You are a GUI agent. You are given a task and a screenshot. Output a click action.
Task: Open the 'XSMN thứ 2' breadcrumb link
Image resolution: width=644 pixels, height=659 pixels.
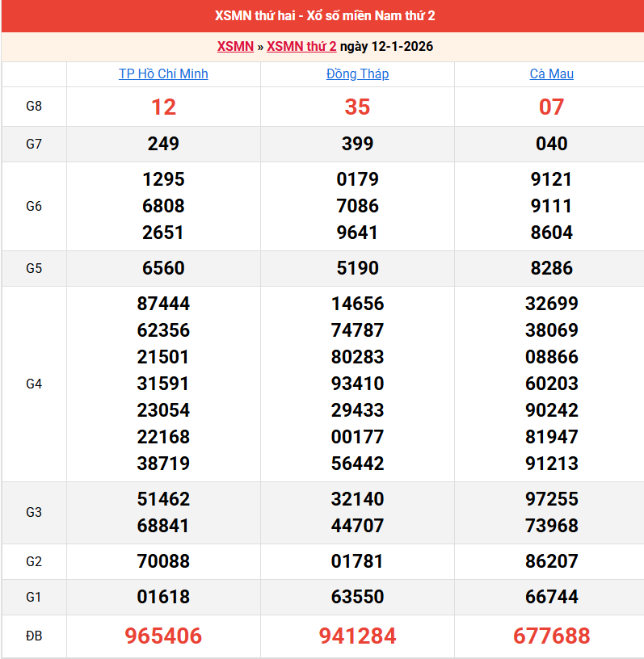coord(301,46)
